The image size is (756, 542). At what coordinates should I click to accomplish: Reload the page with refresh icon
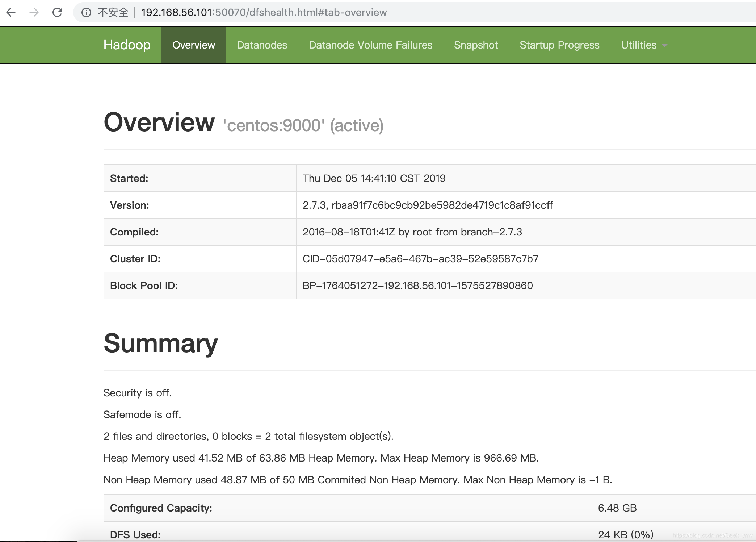(57, 13)
